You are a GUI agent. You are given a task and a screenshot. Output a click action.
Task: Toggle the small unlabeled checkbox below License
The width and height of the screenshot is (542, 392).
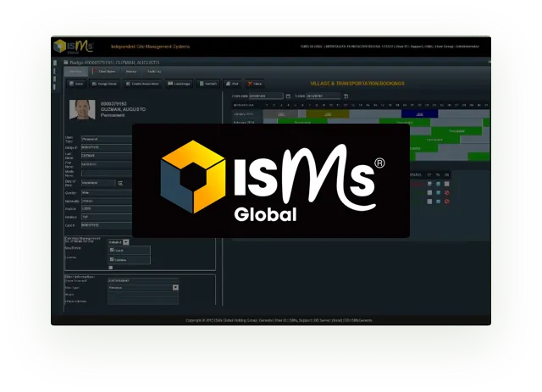111,268
